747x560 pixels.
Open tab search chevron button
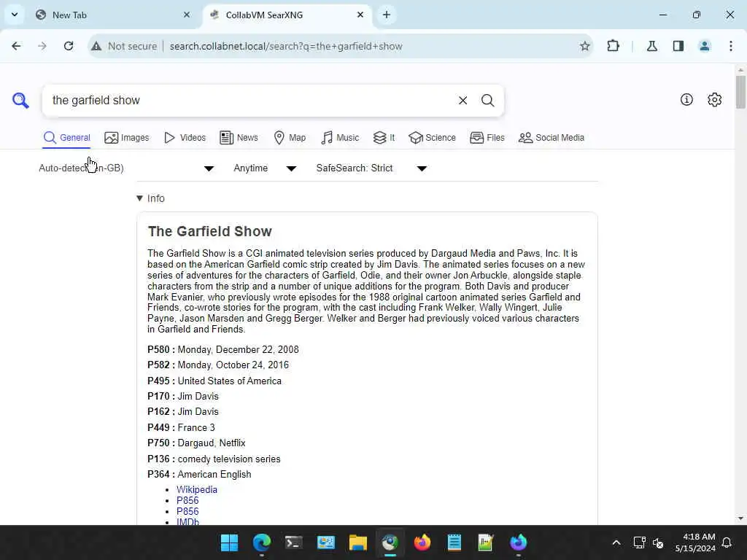15,15
